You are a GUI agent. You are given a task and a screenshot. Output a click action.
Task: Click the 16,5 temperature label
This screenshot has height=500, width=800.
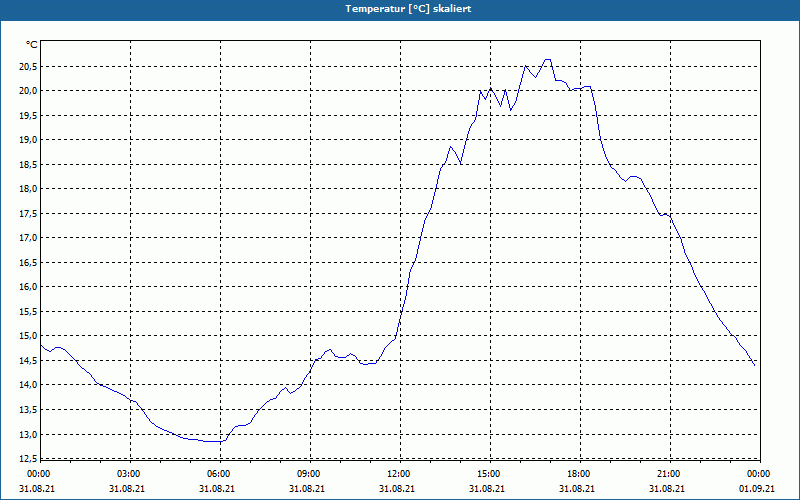click(28, 262)
